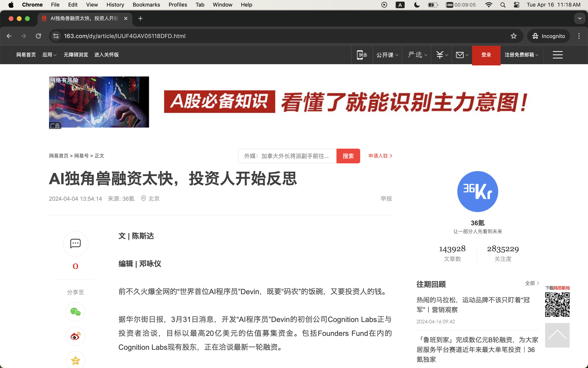588x368 pixels.
Task: Click the Spotlight search icon in menu bar
Action: point(503,5)
